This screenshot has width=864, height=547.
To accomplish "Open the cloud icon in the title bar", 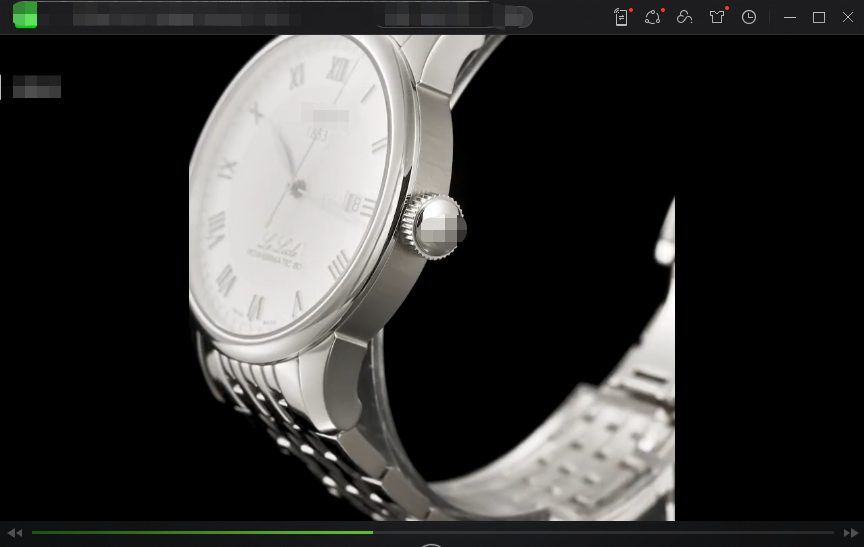I will [x=684, y=17].
